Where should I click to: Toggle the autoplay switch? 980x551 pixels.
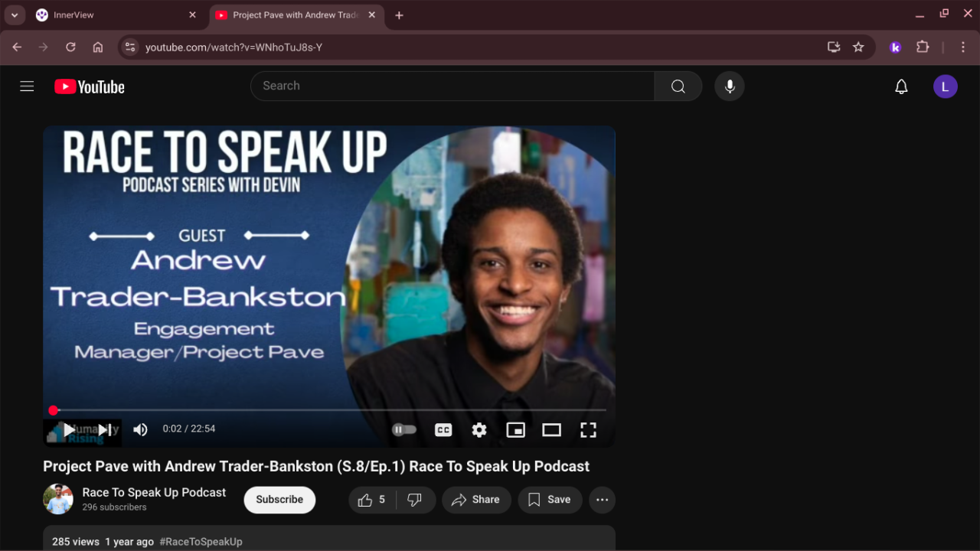tap(404, 430)
